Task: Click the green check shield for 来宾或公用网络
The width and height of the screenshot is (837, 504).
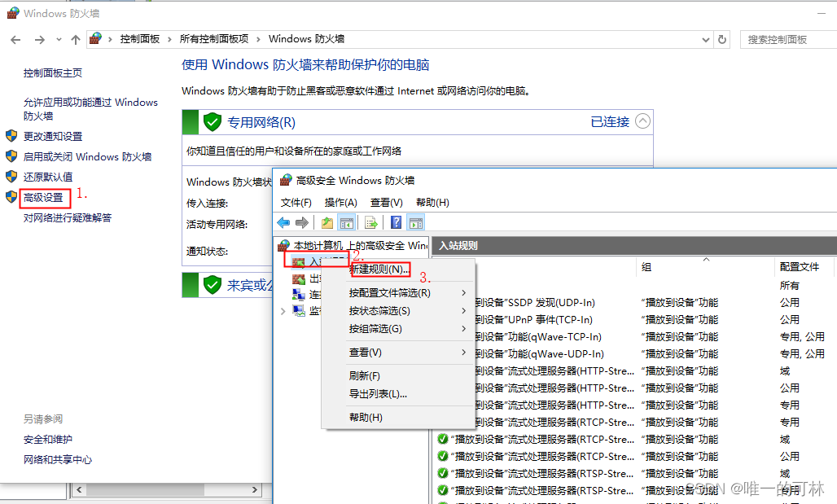Action: point(212,284)
